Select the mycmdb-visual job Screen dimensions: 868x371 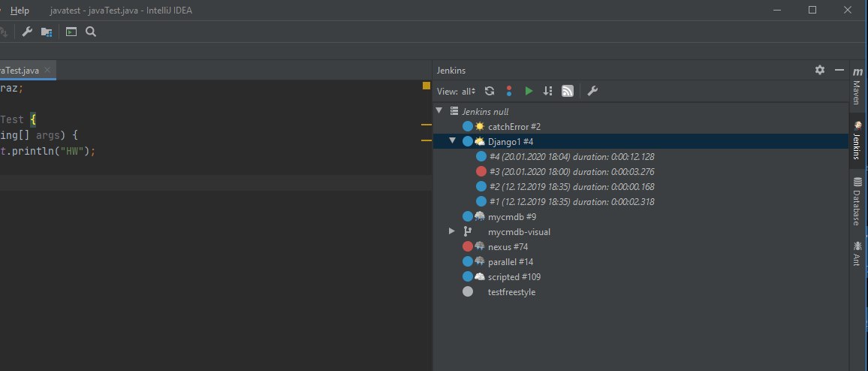point(519,231)
